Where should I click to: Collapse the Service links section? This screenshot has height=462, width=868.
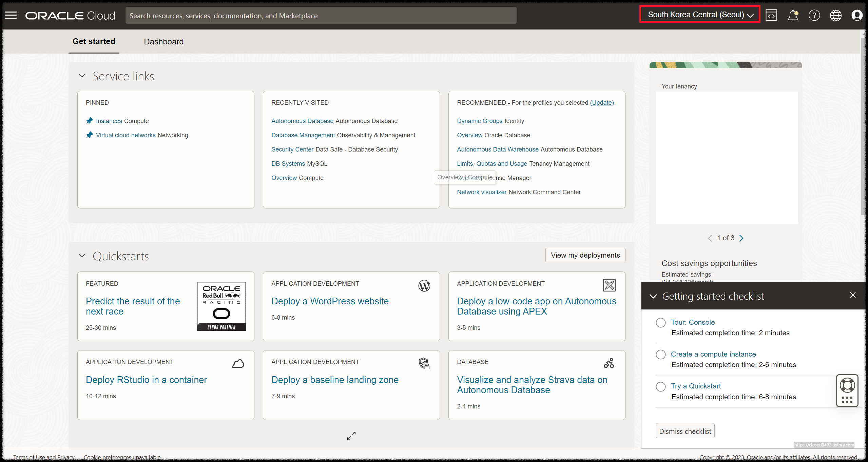click(82, 76)
